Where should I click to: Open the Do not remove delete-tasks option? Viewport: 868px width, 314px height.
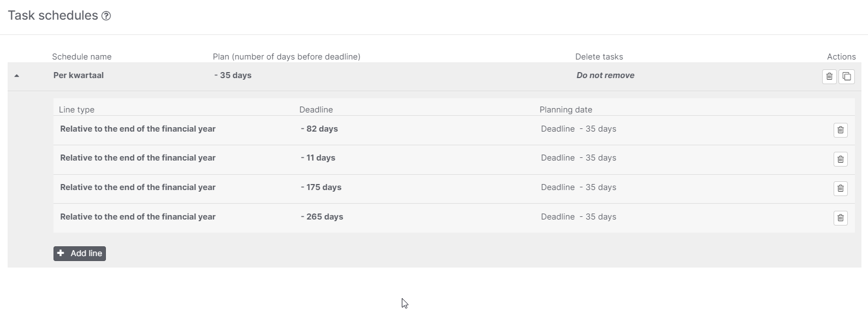pos(605,75)
